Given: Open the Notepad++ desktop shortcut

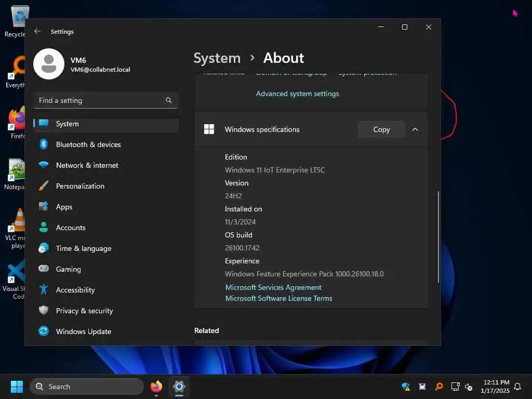Looking at the screenshot, I should (15, 174).
